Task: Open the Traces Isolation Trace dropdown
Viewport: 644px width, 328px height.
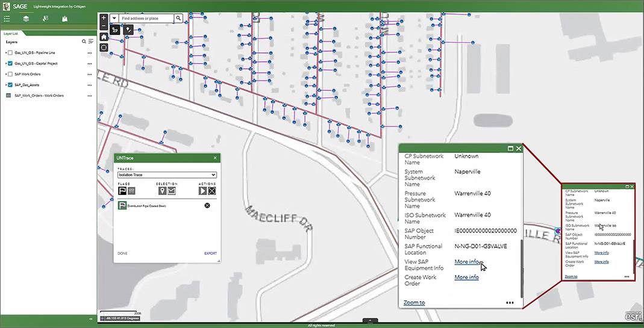Action: point(167,175)
